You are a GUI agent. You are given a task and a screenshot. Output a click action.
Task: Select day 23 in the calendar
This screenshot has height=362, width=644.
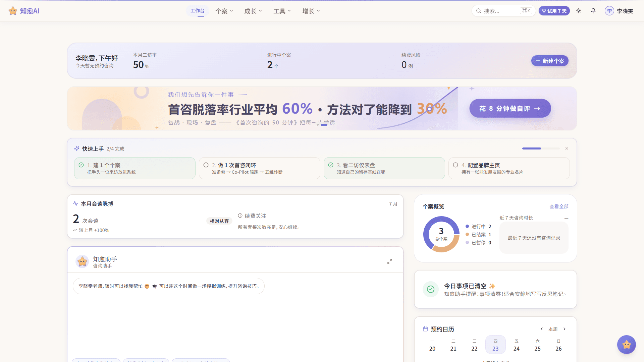495,345
